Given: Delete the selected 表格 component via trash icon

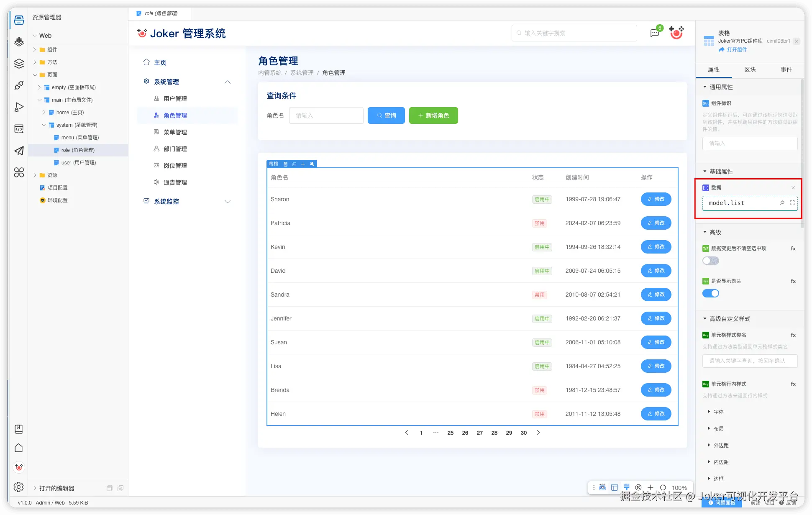Looking at the screenshot, I should (285, 164).
